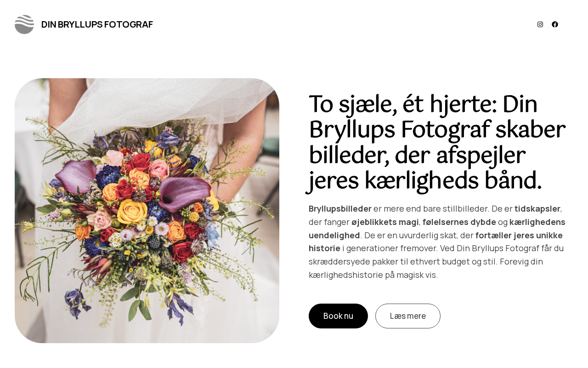Click the DIN BRYLLUPS FOTOGRAF site title
This screenshot has height=368, width=588.
[97, 24]
